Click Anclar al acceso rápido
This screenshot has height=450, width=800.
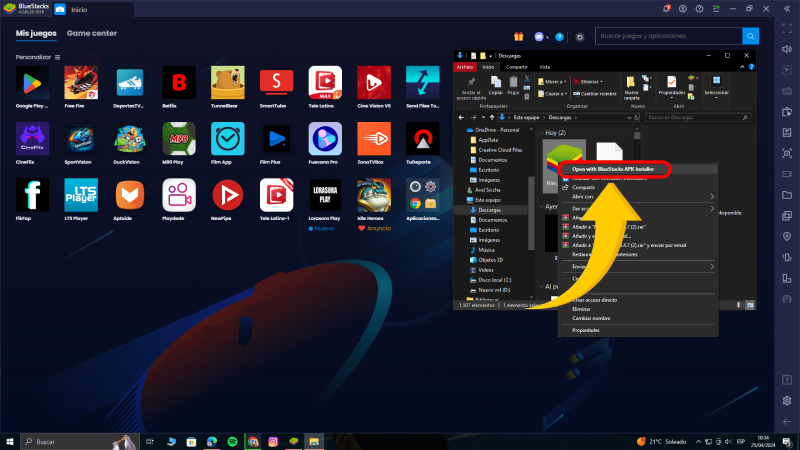pos(471,88)
